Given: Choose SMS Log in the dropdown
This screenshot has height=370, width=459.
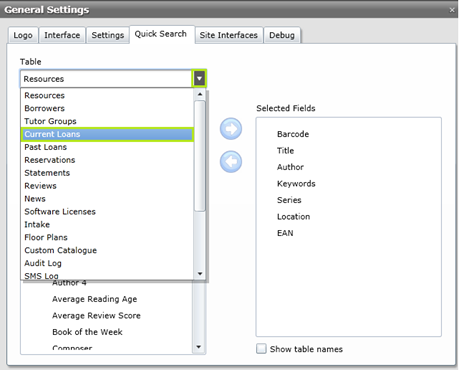Looking at the screenshot, I should pyautogui.click(x=107, y=275).
